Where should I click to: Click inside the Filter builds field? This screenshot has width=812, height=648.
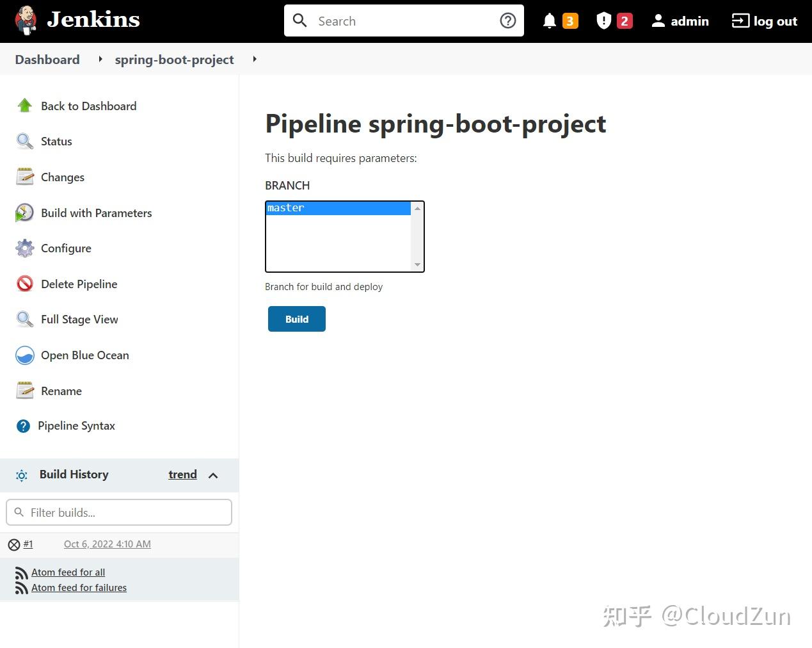[x=119, y=512]
